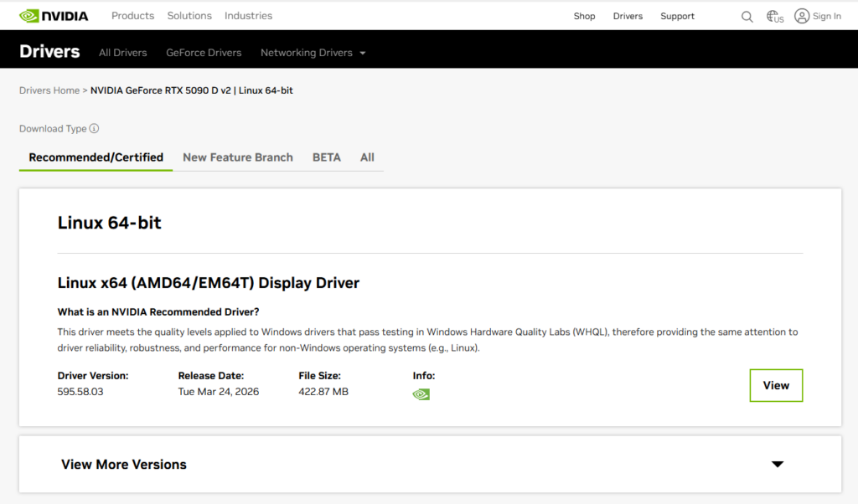This screenshot has width=858, height=504.
Task: Expand the Networking Drivers dropdown
Action: 313,53
